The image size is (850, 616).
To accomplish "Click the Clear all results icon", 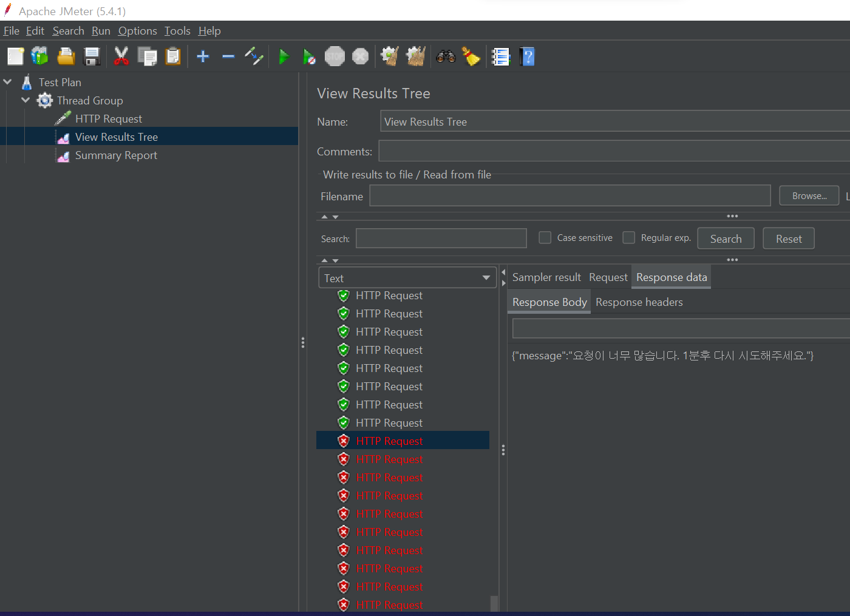I will click(x=416, y=56).
